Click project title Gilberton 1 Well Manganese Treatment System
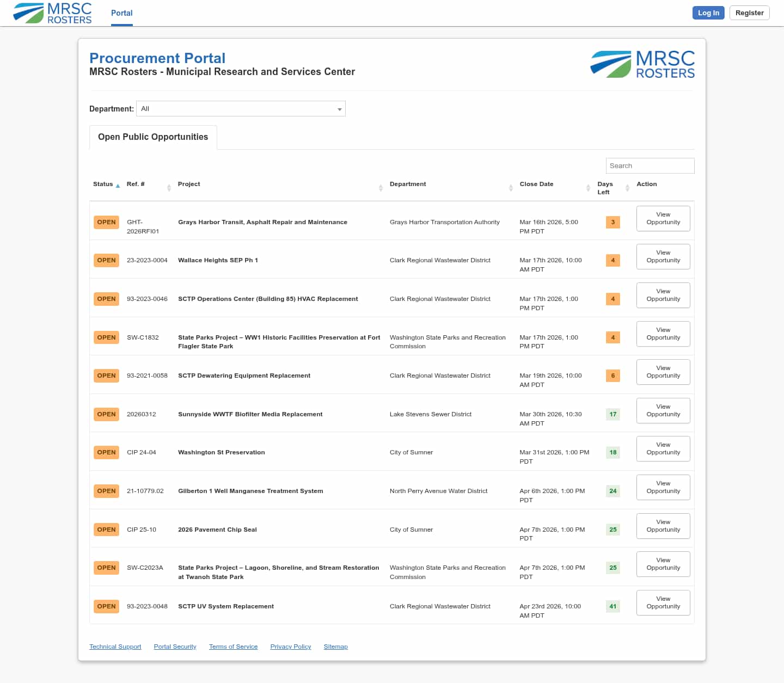This screenshot has width=784, height=683. (x=250, y=491)
